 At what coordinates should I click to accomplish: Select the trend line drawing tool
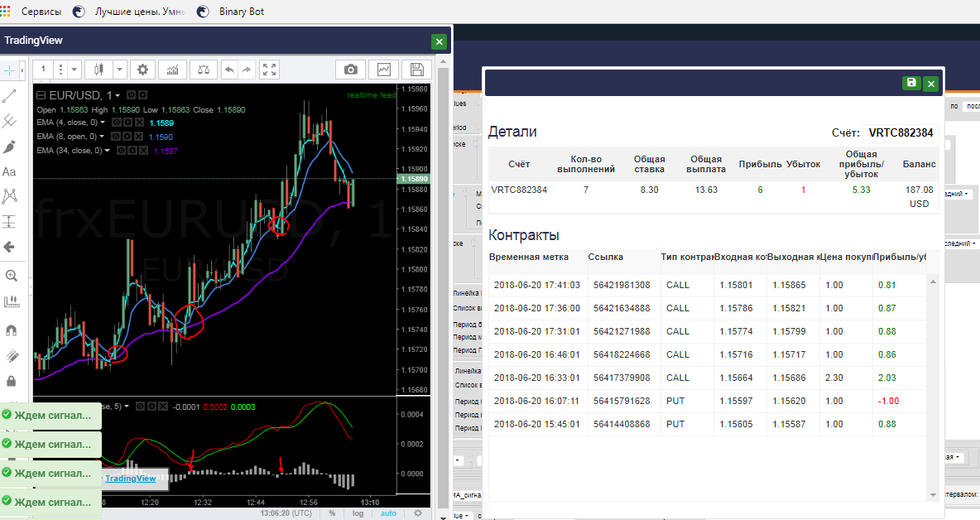(9, 95)
